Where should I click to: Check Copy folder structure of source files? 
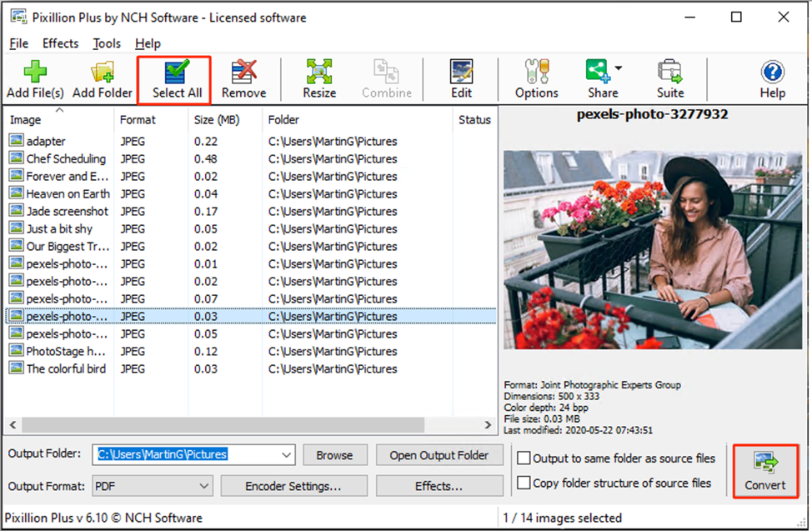click(524, 482)
